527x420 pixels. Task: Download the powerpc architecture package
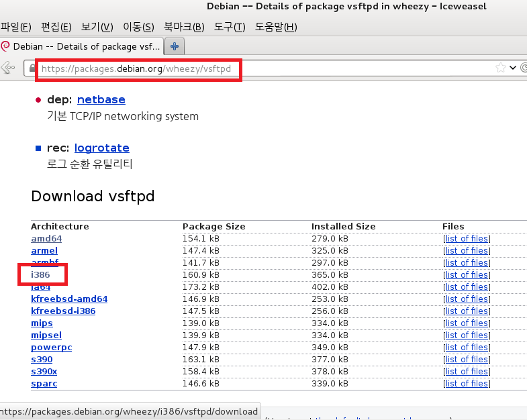point(52,348)
